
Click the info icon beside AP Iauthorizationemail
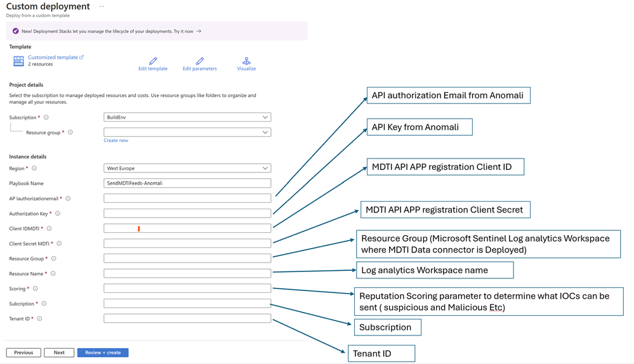(68, 198)
